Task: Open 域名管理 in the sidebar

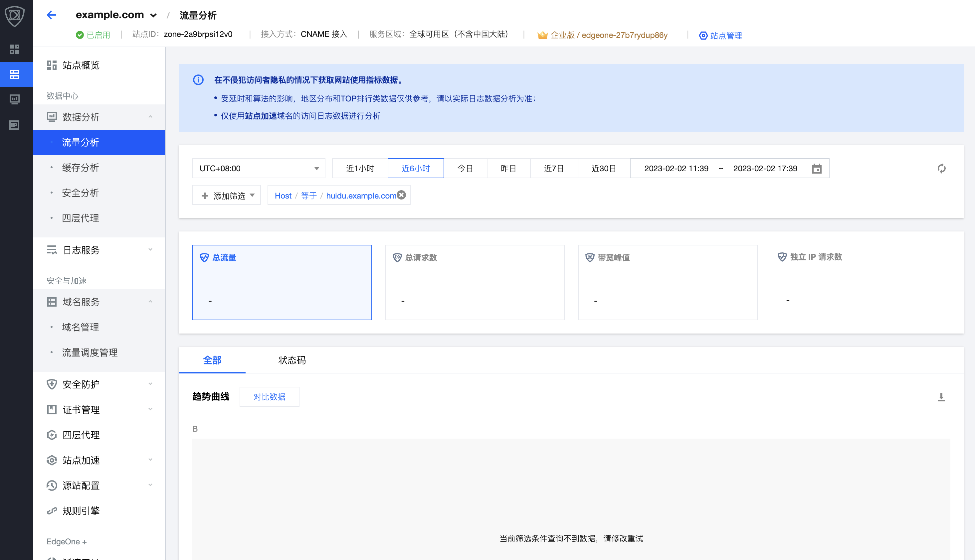Action: pyautogui.click(x=99, y=327)
